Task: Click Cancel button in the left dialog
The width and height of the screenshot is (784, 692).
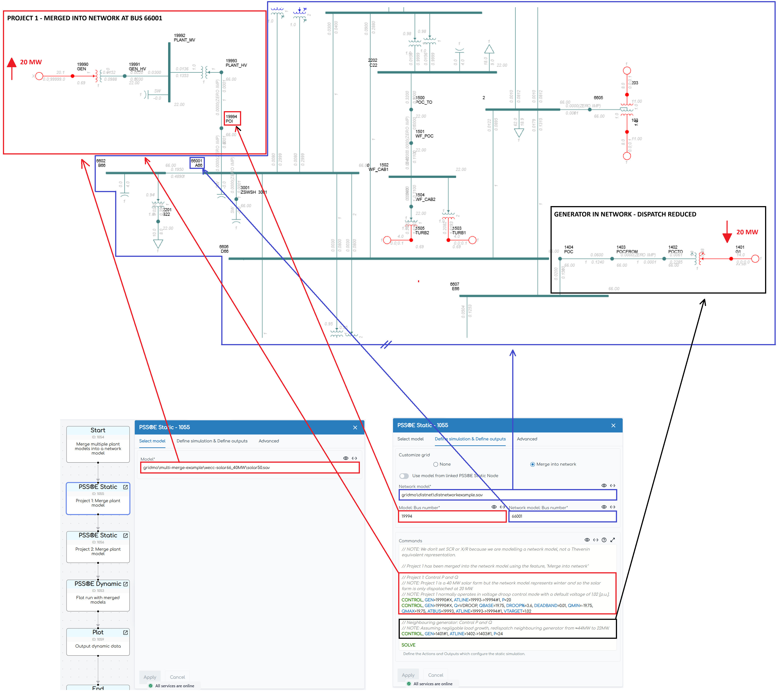Action: (177, 677)
